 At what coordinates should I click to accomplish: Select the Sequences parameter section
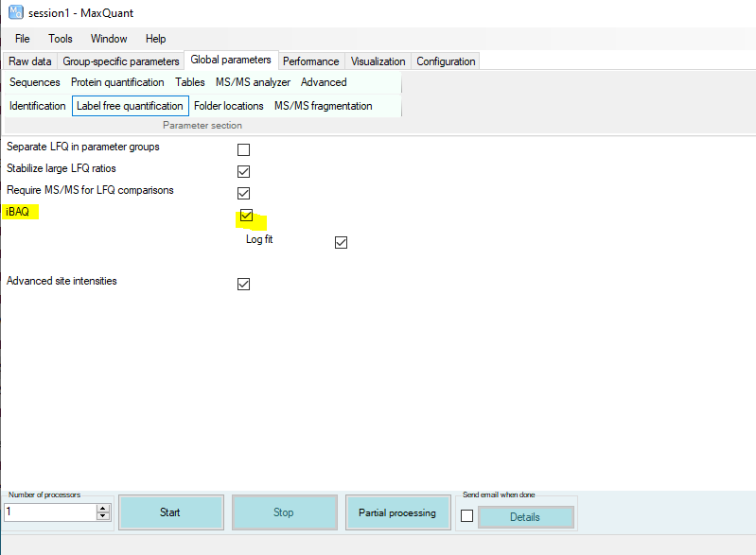coord(35,82)
